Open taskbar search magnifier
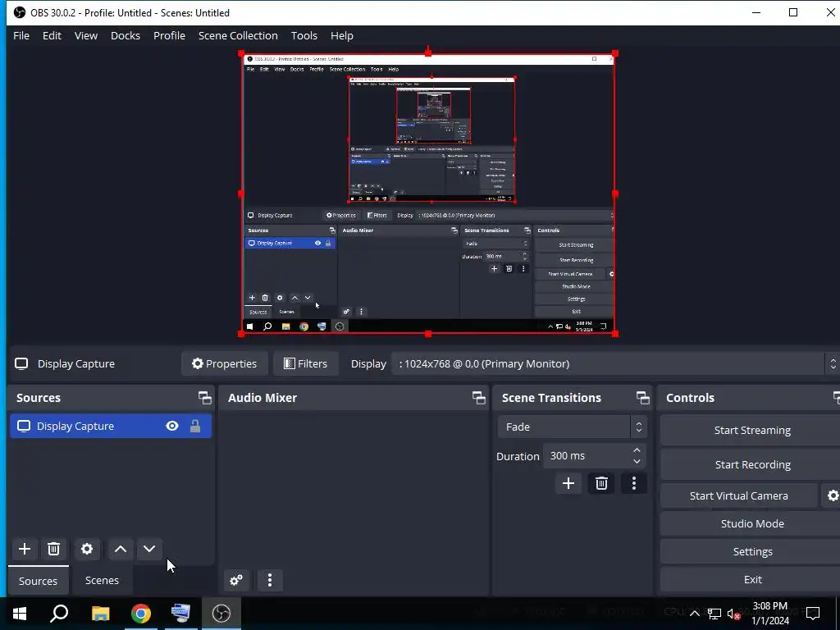Image resolution: width=840 pixels, height=630 pixels. pos(59,613)
